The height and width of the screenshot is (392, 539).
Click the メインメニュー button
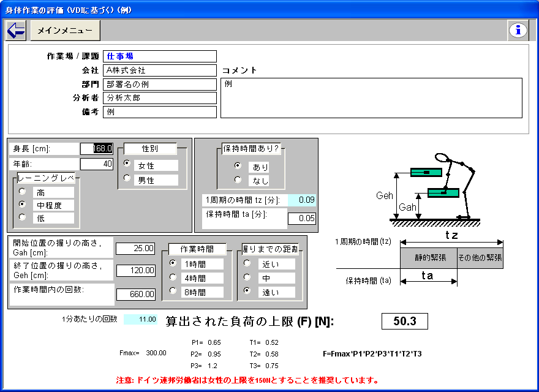pyautogui.click(x=65, y=30)
